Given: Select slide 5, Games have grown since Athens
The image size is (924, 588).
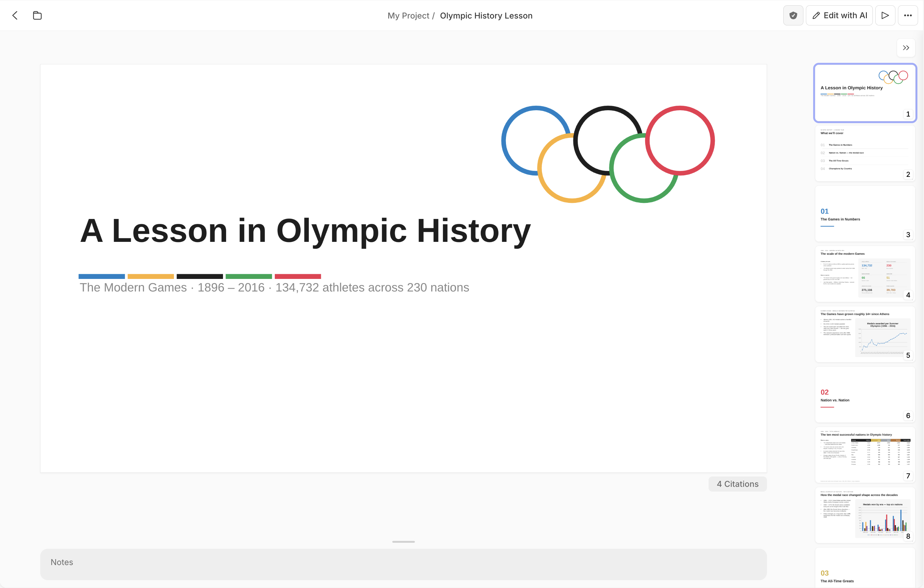Looking at the screenshot, I should coord(865,334).
